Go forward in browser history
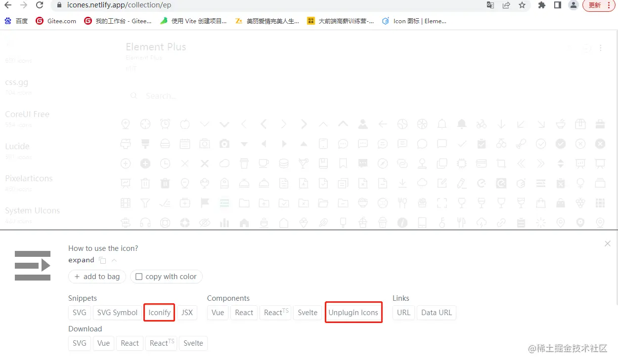Image resolution: width=618 pixels, height=364 pixels. coord(23,5)
